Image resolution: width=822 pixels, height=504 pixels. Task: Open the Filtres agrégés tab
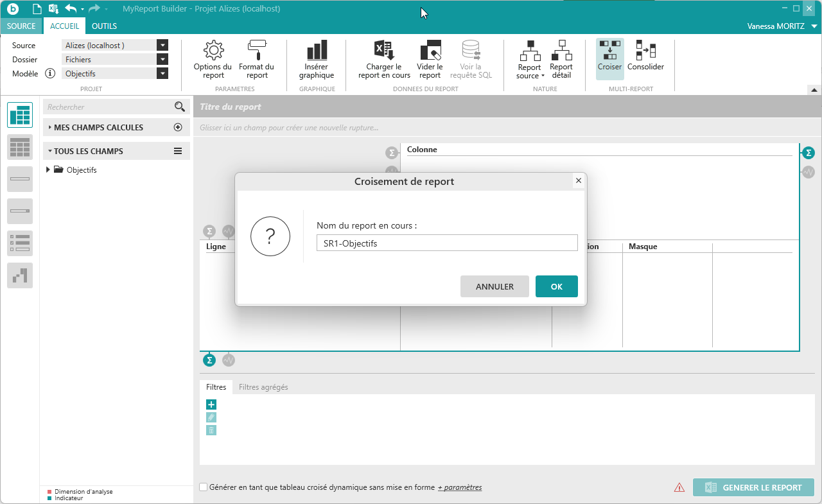(263, 387)
